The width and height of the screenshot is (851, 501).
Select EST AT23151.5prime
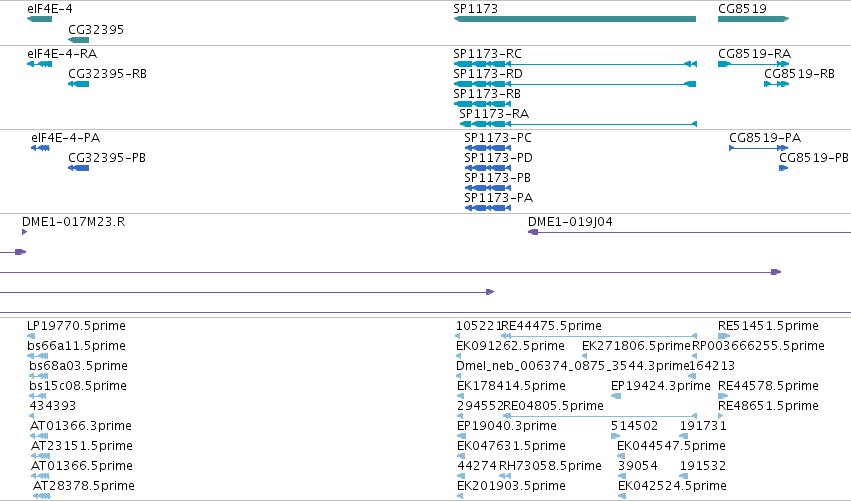(x=41, y=456)
